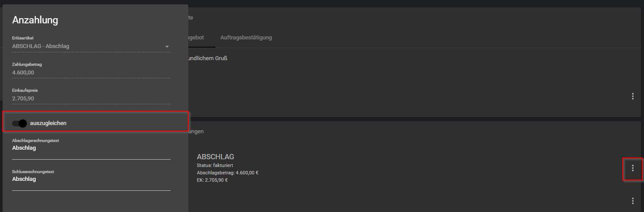Open the bottom-most three-dot options menu

click(633, 201)
